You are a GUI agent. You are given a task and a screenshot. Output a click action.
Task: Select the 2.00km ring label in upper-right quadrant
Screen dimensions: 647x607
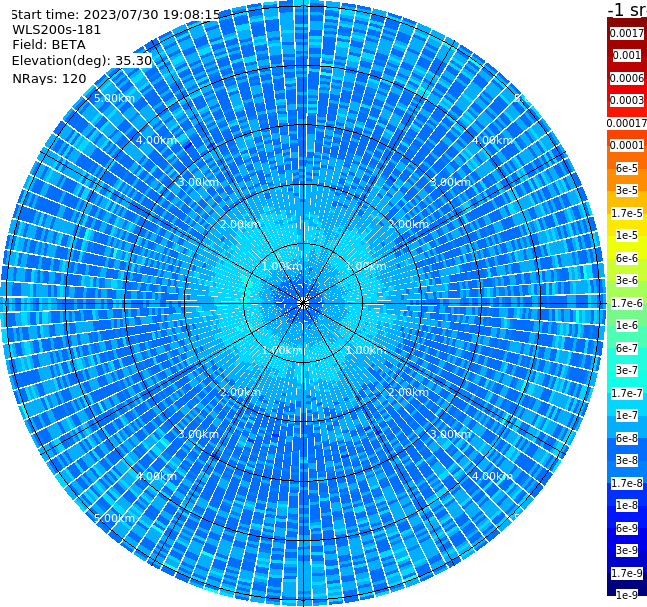pyautogui.click(x=408, y=224)
